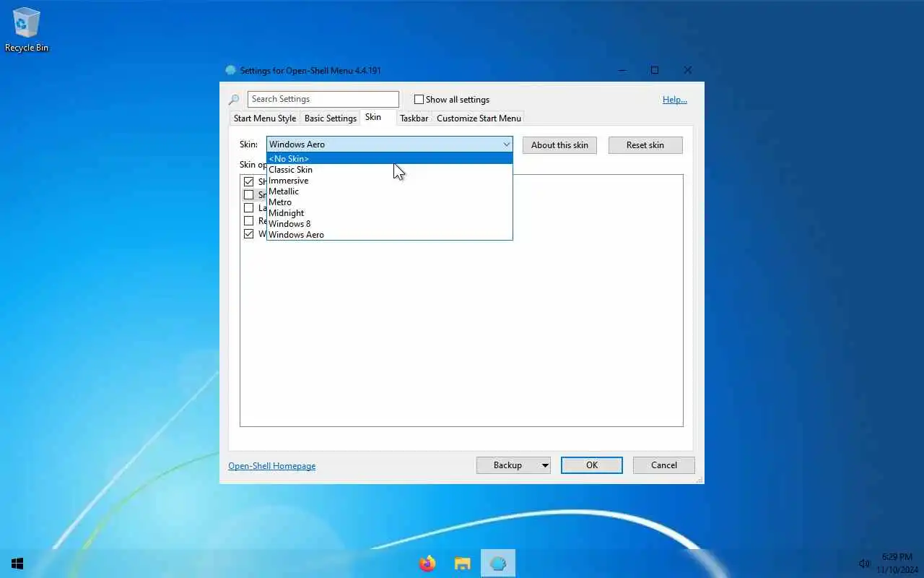This screenshot has width=924, height=578.
Task: Open the Backup dropdown button
Action: (513, 465)
